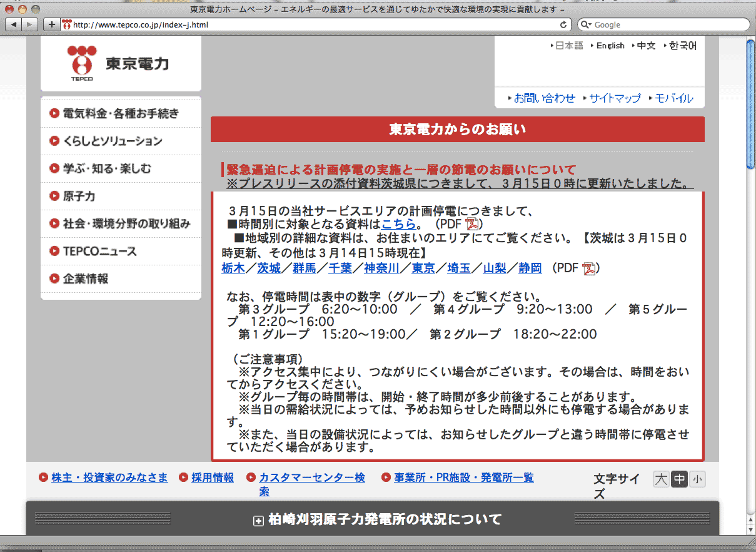This screenshot has width=756, height=552.
Task: Set text size to 中 (medium)
Action: [x=680, y=480]
